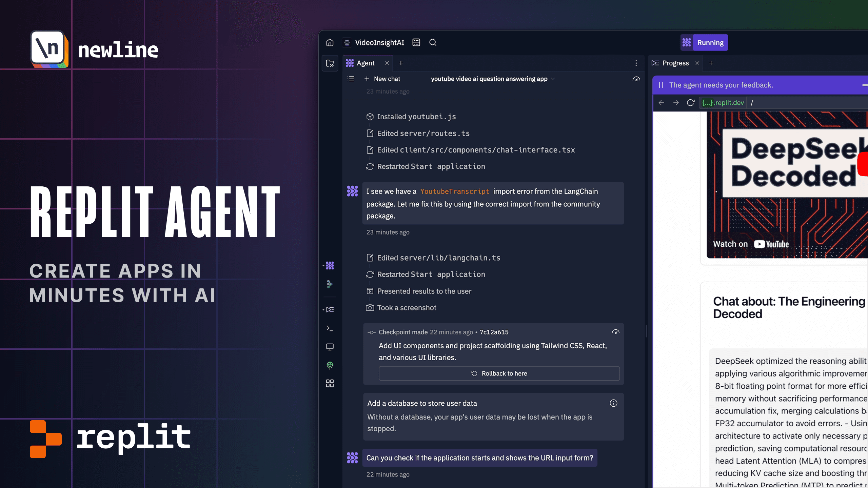The height and width of the screenshot is (488, 868).
Task: Open the Edited server/routes.ts entry
Action: pyautogui.click(x=418, y=133)
